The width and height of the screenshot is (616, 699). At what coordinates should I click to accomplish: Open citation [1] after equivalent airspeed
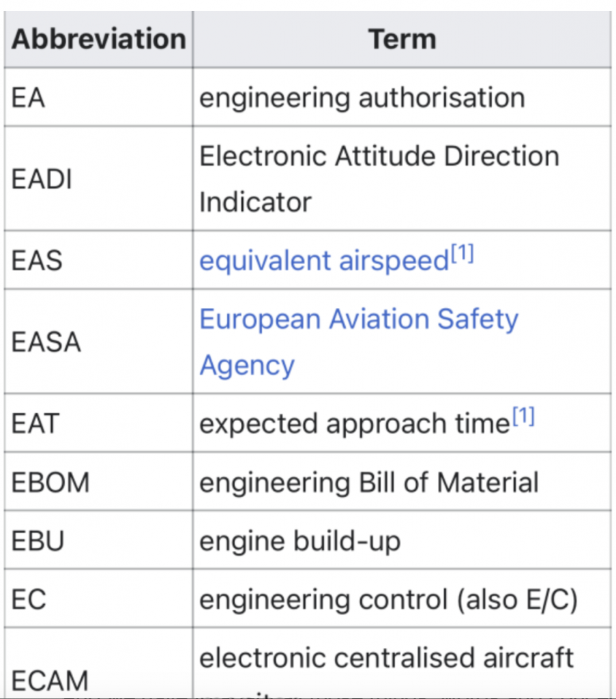click(x=463, y=253)
